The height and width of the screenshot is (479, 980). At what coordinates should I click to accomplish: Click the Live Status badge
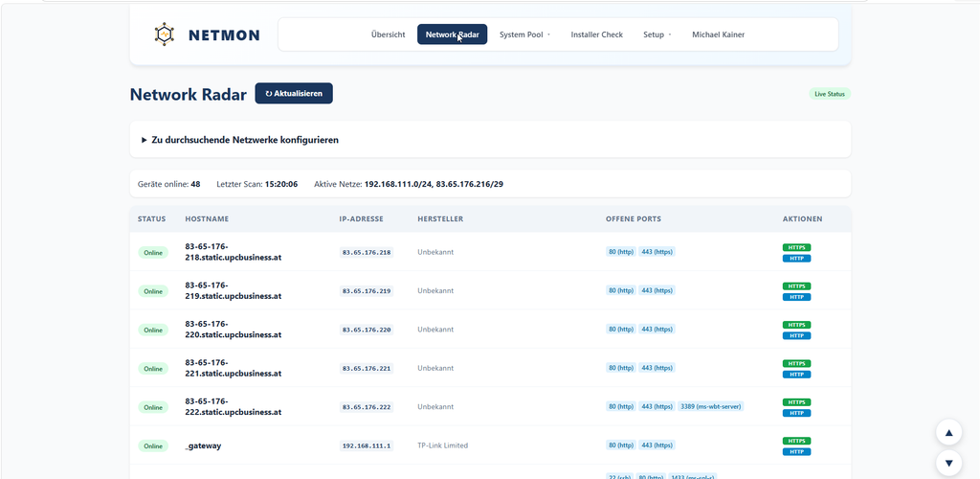[830, 94]
